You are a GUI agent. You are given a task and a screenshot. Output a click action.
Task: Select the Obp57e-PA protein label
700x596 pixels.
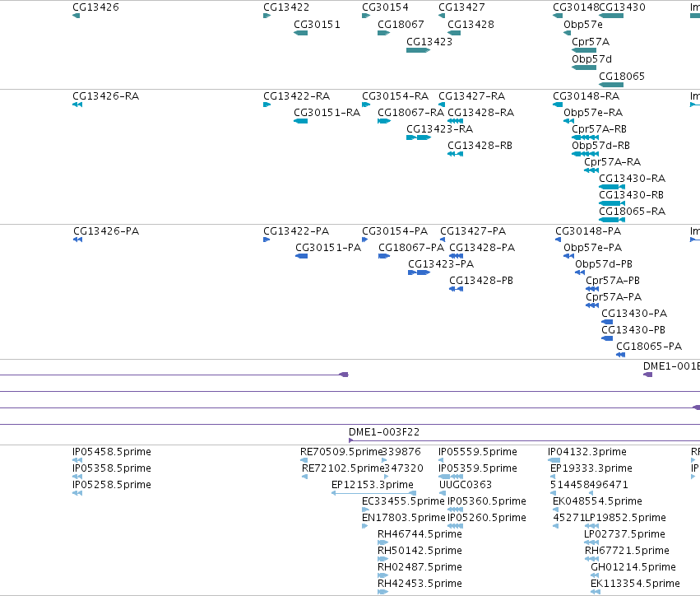pyautogui.click(x=592, y=248)
